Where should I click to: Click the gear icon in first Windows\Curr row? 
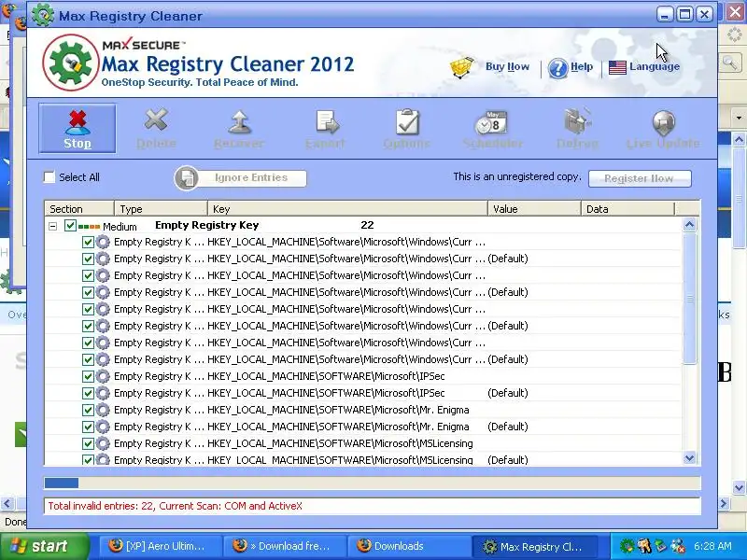tap(103, 242)
